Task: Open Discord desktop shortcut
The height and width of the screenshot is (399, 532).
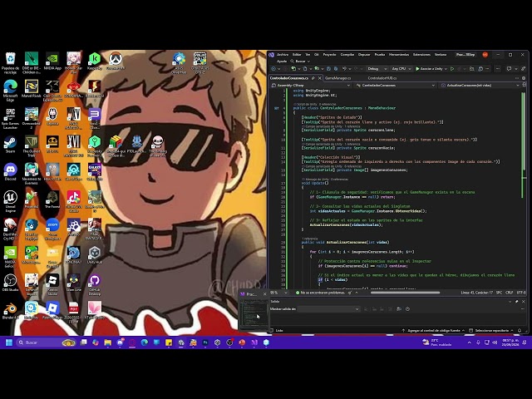Action: pyautogui.click(x=10, y=172)
